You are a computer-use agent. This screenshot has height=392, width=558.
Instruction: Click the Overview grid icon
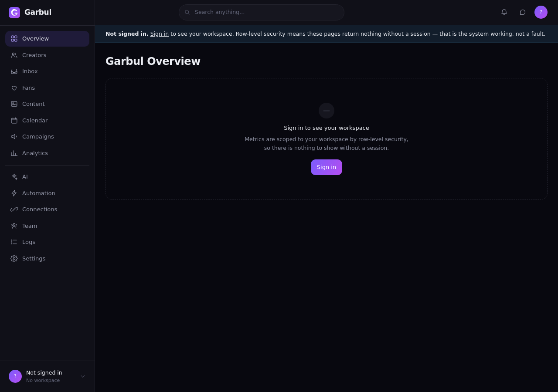click(x=14, y=39)
